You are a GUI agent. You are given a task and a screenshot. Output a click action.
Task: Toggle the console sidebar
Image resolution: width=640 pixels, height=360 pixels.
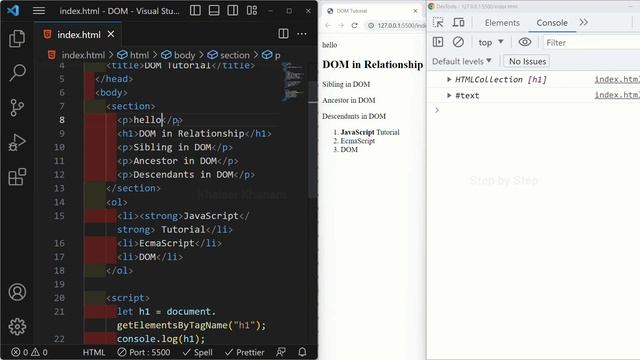438,42
